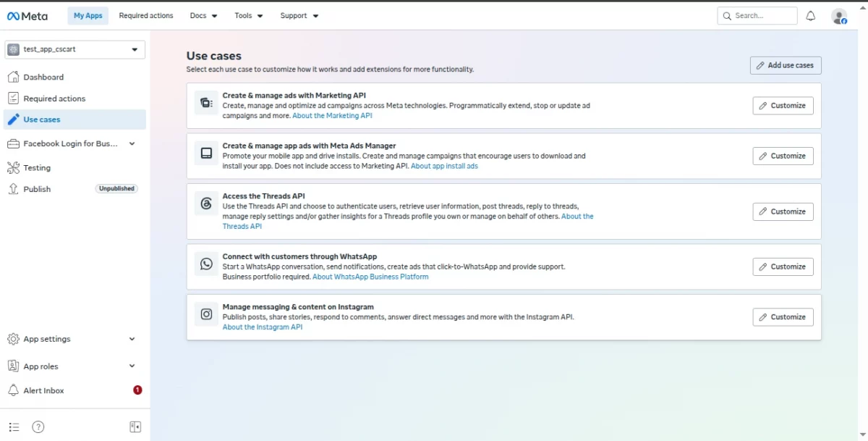Viewport: 868px width, 441px height.
Task: Customize the Instagram use case
Action: pos(783,317)
